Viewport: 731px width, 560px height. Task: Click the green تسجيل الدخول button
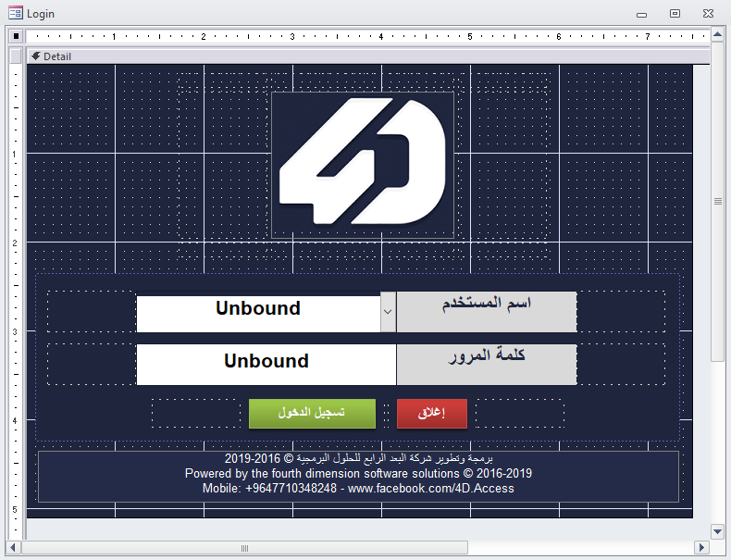(312, 413)
